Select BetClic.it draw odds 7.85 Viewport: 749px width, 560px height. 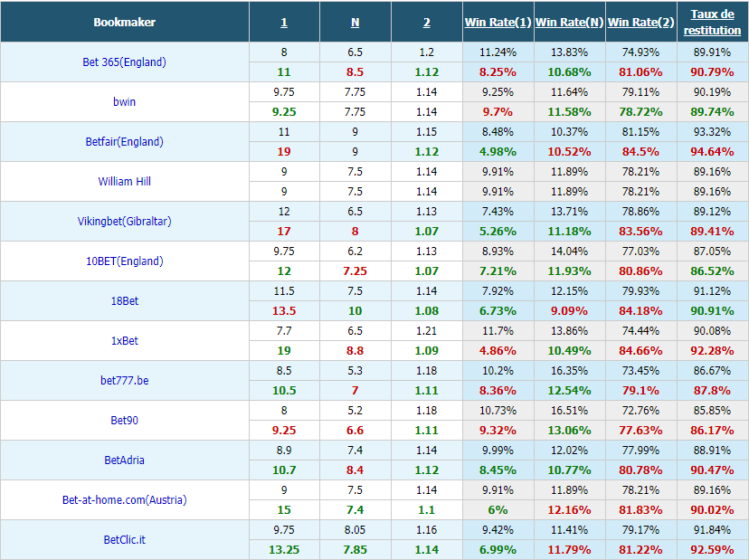[355, 550]
